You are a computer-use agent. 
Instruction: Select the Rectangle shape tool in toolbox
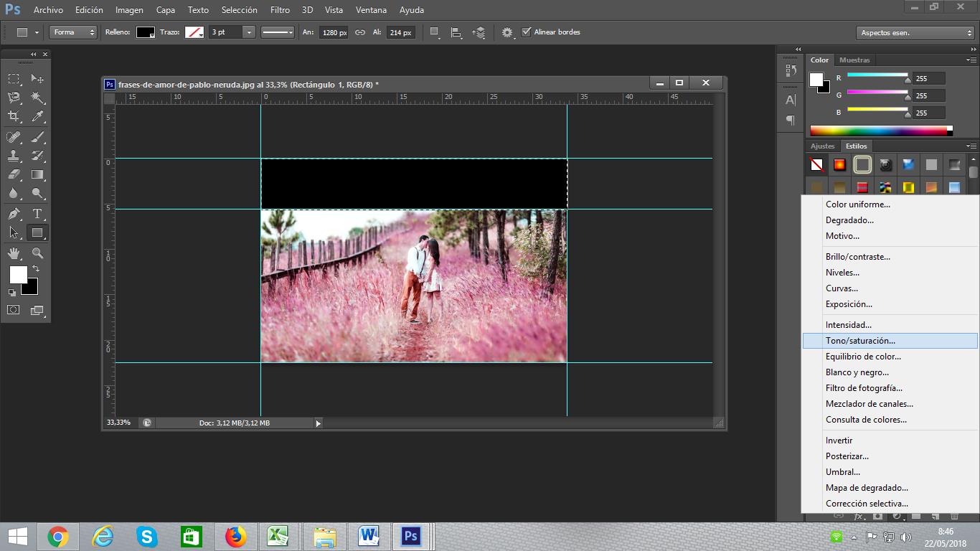pyautogui.click(x=37, y=232)
